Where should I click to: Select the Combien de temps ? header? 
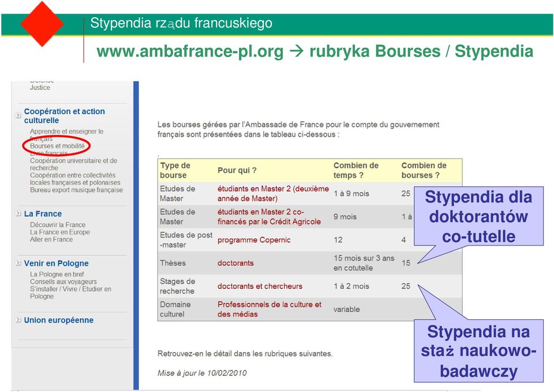pyautogui.click(x=356, y=170)
